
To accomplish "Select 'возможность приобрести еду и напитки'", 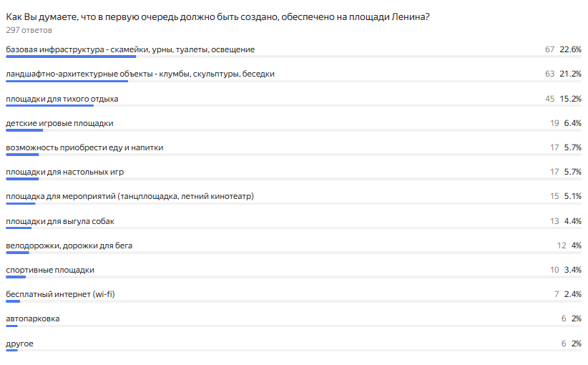I will pyautogui.click(x=84, y=148).
